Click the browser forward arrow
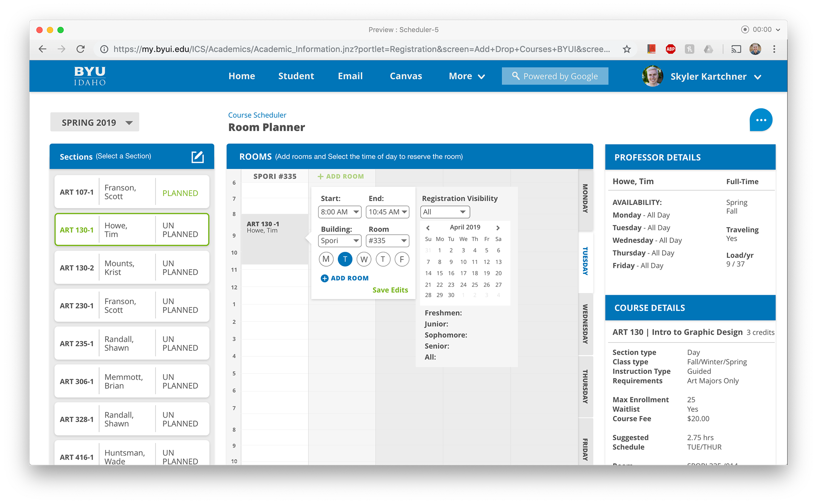The image size is (817, 504). click(x=62, y=49)
